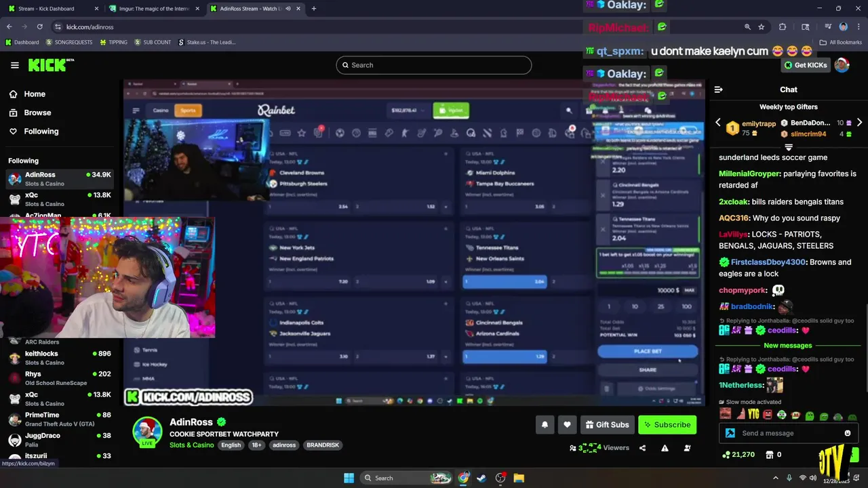
Task: Open the Chrome three-dot menu
Action: [x=858, y=26]
